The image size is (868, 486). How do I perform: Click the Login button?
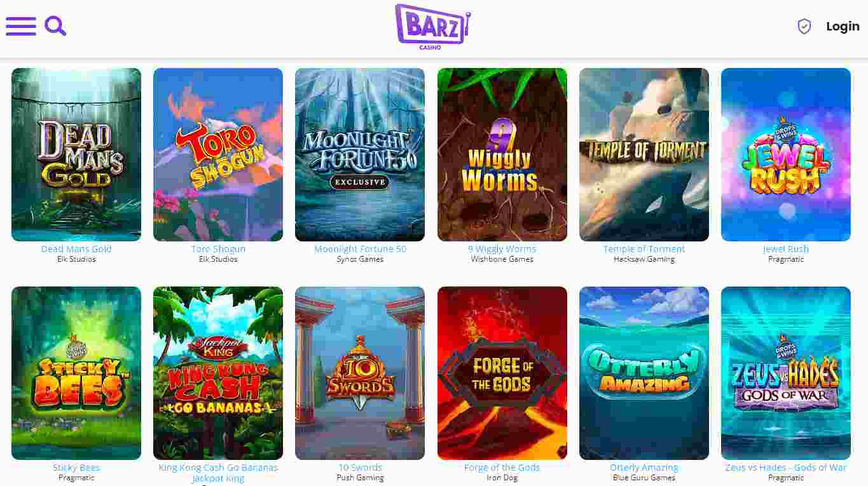[843, 26]
